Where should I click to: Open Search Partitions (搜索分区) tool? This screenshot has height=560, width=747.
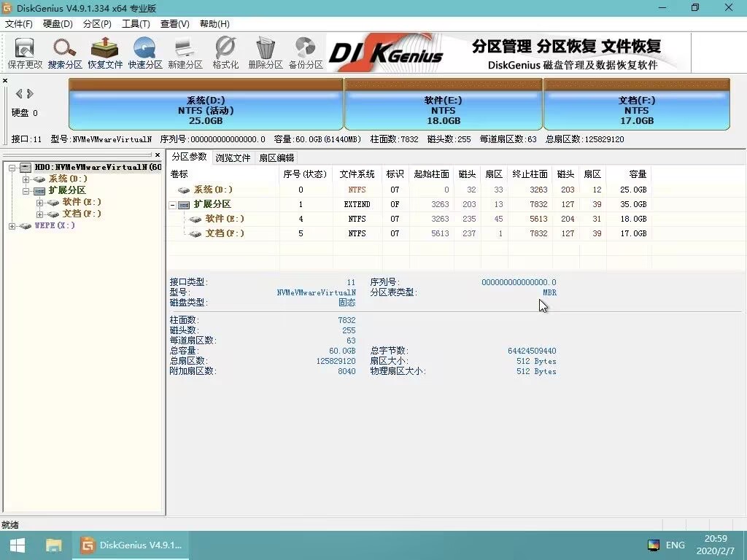(x=65, y=52)
